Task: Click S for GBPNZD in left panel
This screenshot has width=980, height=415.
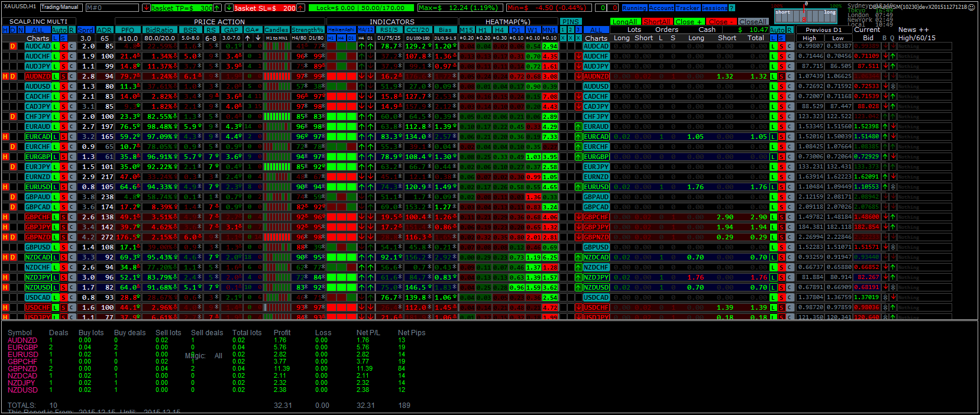Action: click(63, 237)
